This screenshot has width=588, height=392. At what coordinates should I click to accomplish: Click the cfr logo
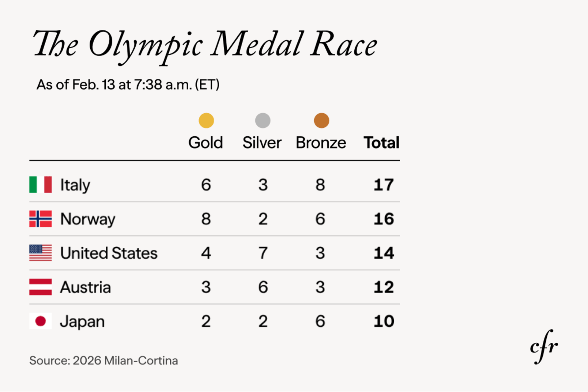544,347
